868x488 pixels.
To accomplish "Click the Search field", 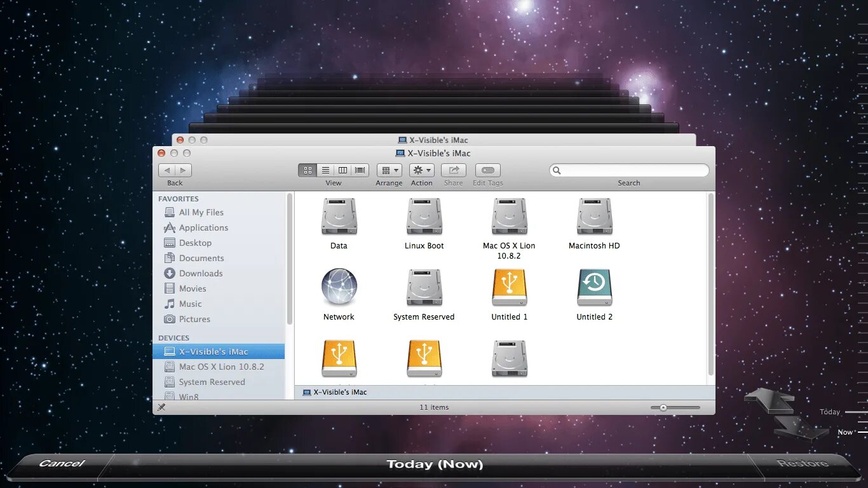I will coord(629,170).
